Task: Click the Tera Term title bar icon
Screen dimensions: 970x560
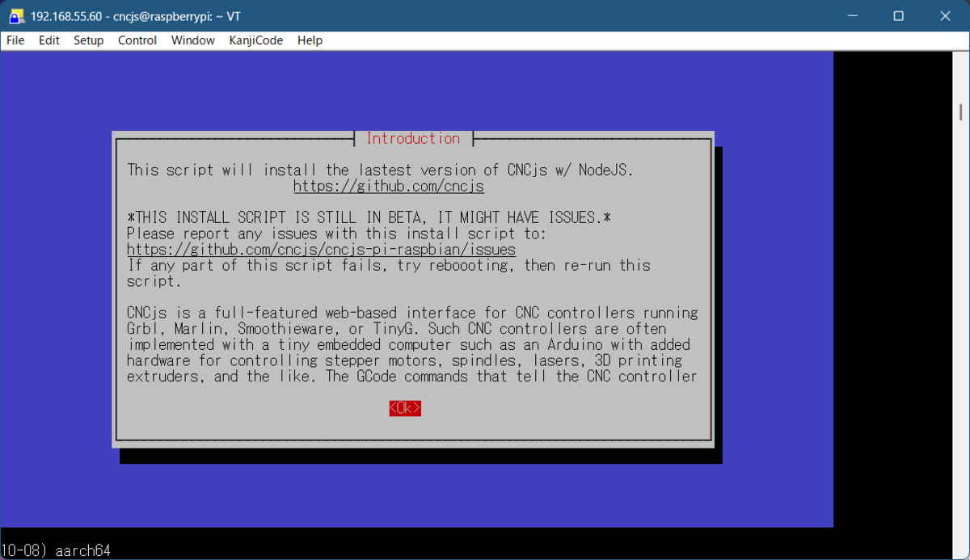Action: point(15,16)
